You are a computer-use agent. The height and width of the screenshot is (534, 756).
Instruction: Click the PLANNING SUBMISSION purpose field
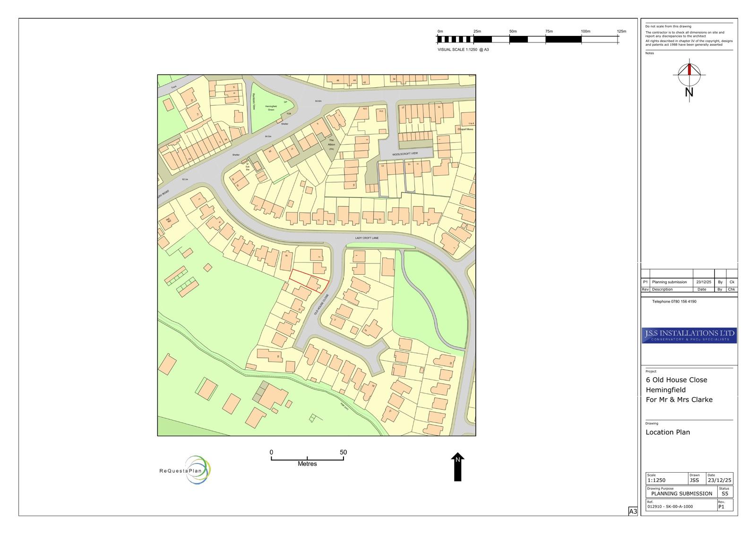click(x=681, y=493)
